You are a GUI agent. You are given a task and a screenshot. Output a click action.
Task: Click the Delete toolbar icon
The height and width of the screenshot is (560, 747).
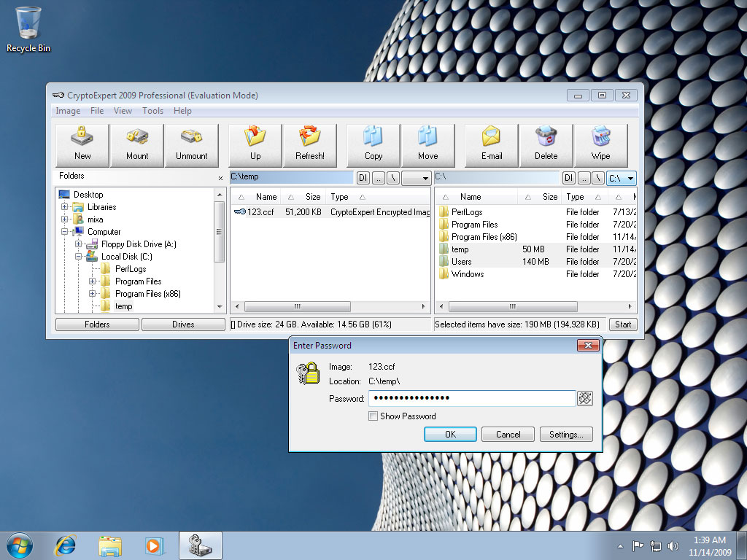(546, 144)
